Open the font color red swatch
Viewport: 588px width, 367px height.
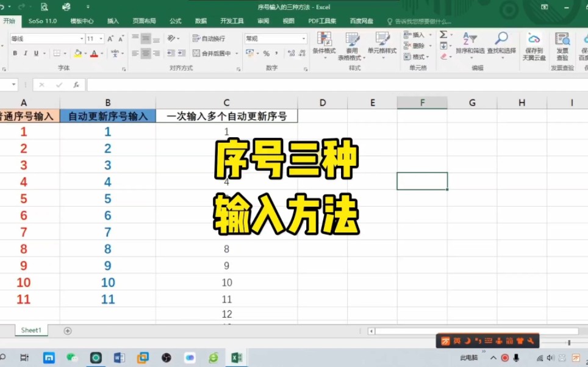(95, 54)
